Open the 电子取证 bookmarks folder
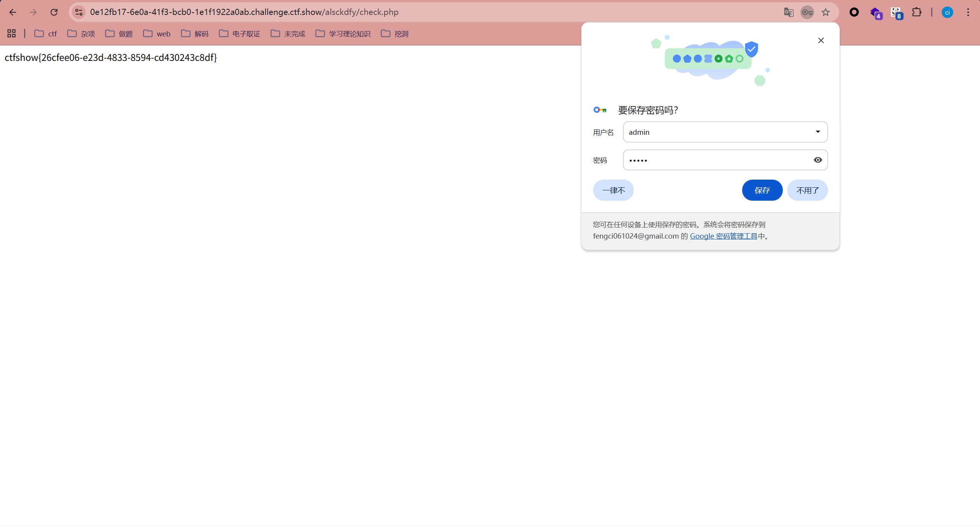Image resolution: width=980 pixels, height=527 pixels. 239,34
